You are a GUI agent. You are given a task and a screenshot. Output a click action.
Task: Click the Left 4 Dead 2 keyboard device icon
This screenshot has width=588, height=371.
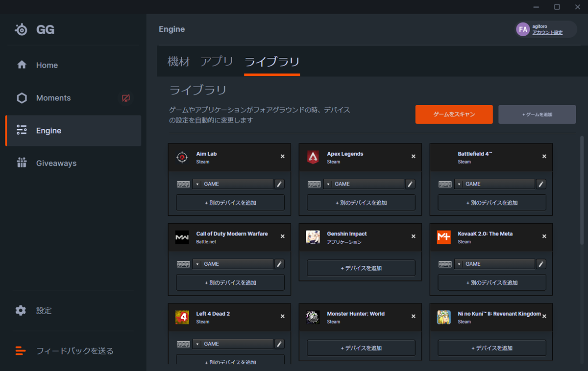click(183, 344)
